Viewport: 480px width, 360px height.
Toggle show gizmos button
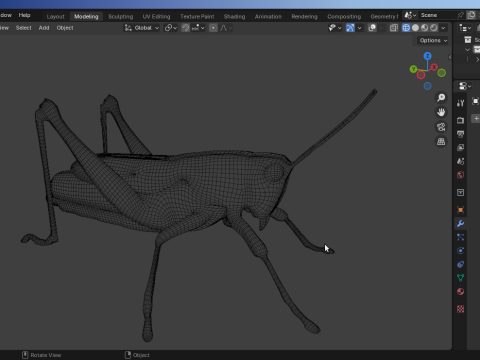pos(350,28)
